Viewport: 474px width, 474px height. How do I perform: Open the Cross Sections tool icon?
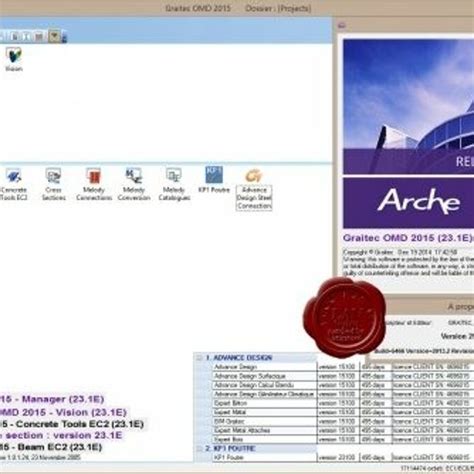tap(53, 184)
